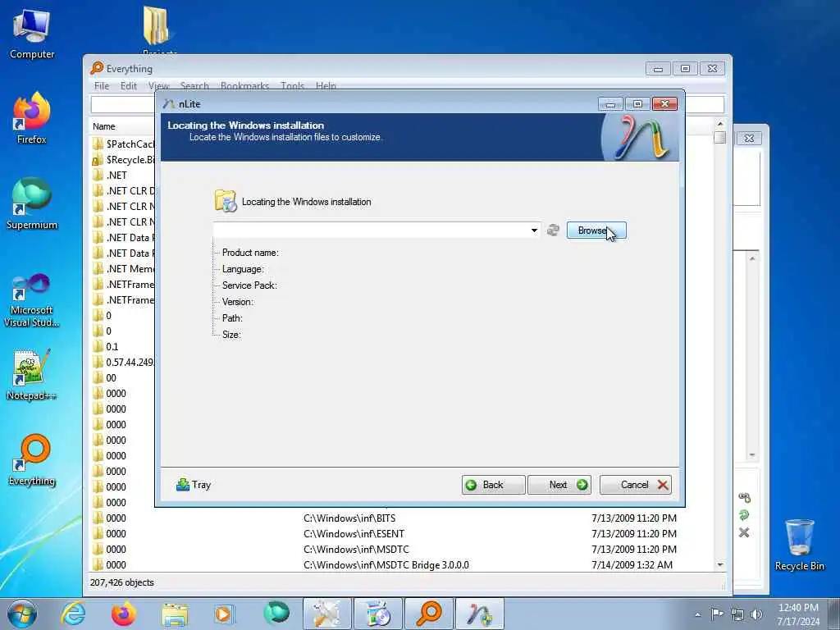Open Action Center flag in tray
Viewport: 840px width, 630px height.
click(x=717, y=614)
